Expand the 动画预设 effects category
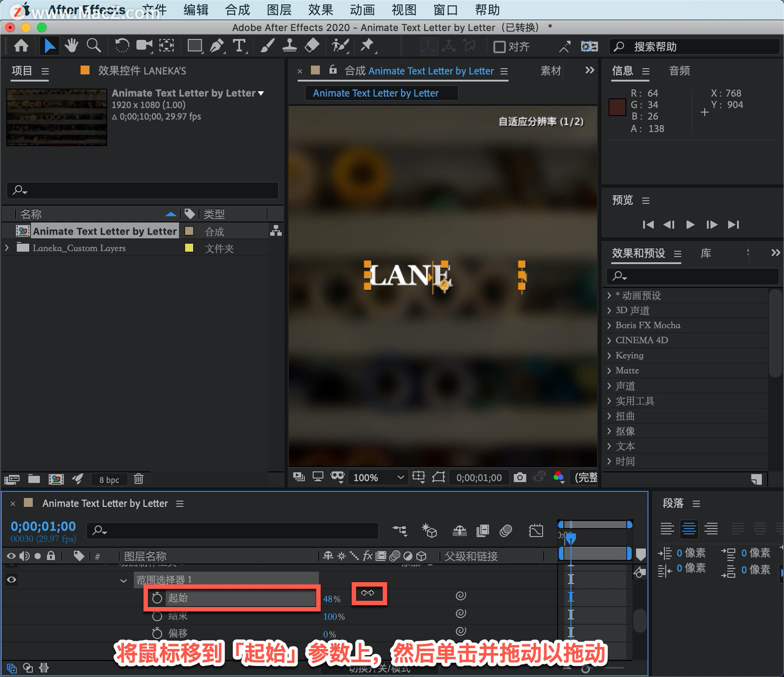The image size is (784, 677). [x=609, y=296]
